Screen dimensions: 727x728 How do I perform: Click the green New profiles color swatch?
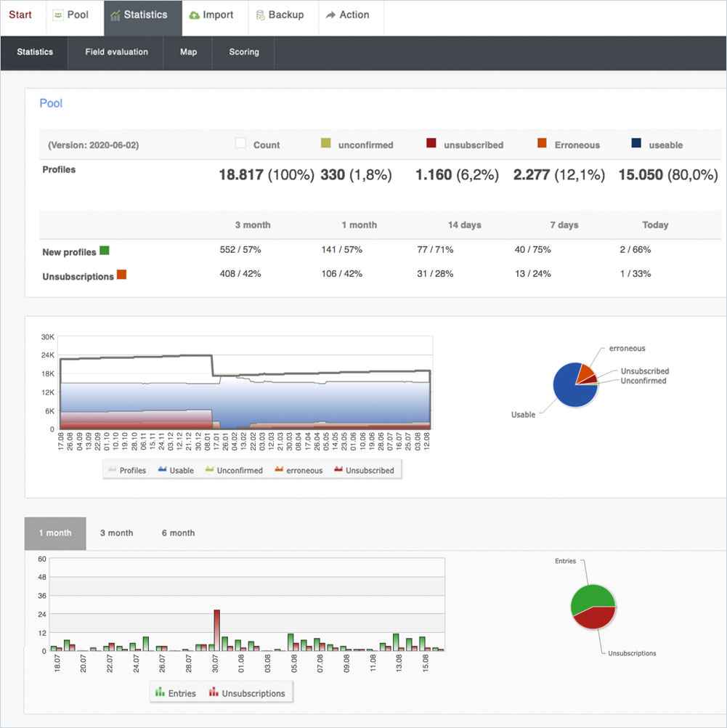(x=105, y=251)
